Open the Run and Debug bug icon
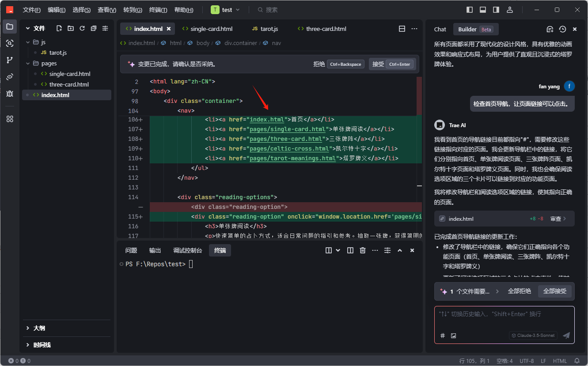The width and height of the screenshot is (588, 366). [10, 94]
